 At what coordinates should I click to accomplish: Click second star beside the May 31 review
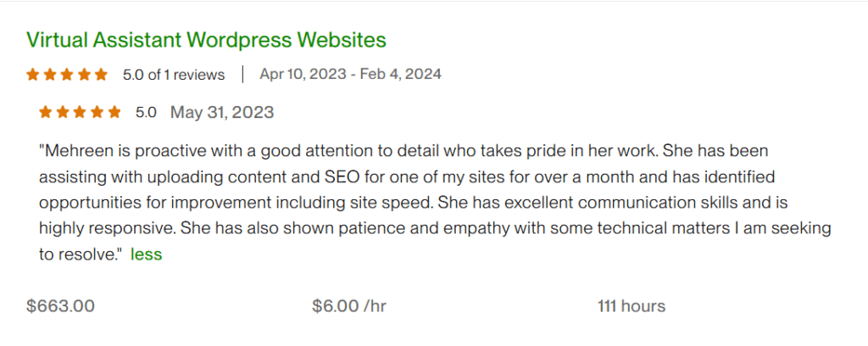coord(63,112)
